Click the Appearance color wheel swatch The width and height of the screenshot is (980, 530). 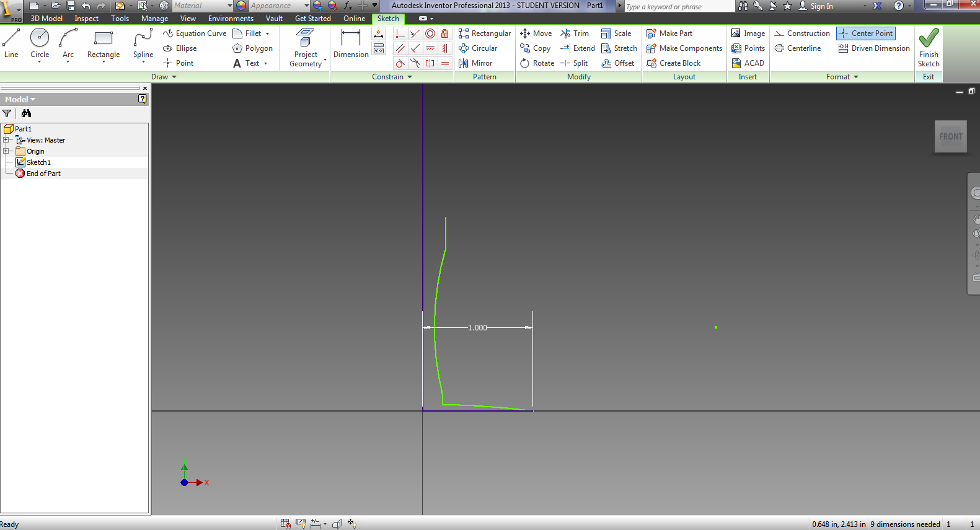(241, 6)
